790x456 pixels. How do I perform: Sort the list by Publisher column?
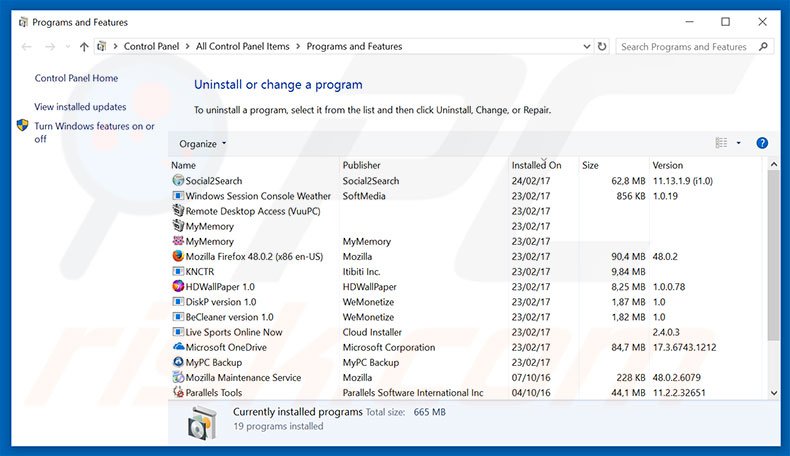(361, 165)
